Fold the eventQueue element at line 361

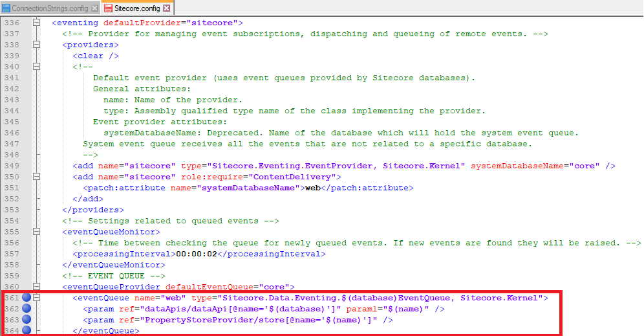click(x=37, y=298)
